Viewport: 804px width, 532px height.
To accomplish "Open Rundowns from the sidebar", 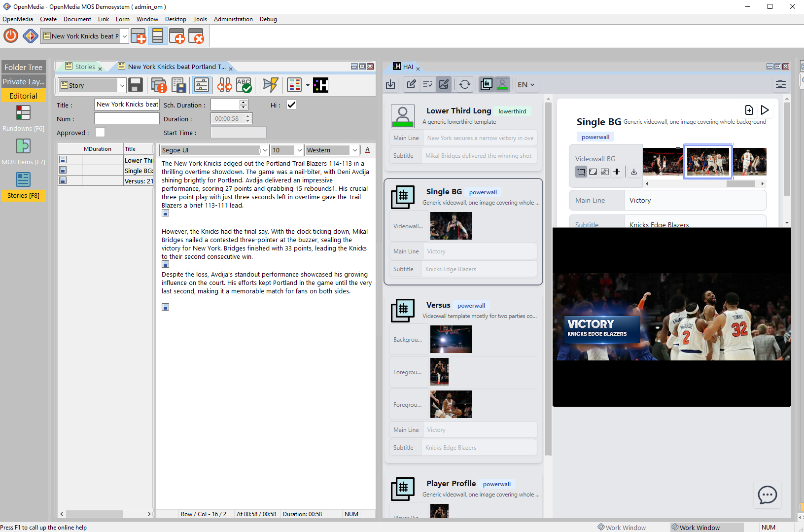I will point(23,118).
